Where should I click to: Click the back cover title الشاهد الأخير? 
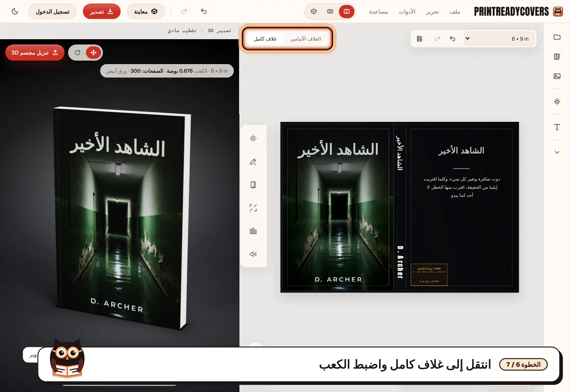tap(461, 151)
